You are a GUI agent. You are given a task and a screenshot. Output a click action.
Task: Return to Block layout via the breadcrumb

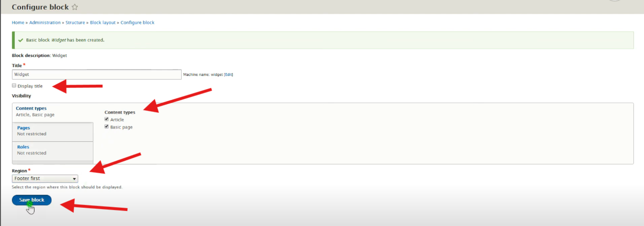coord(103,22)
